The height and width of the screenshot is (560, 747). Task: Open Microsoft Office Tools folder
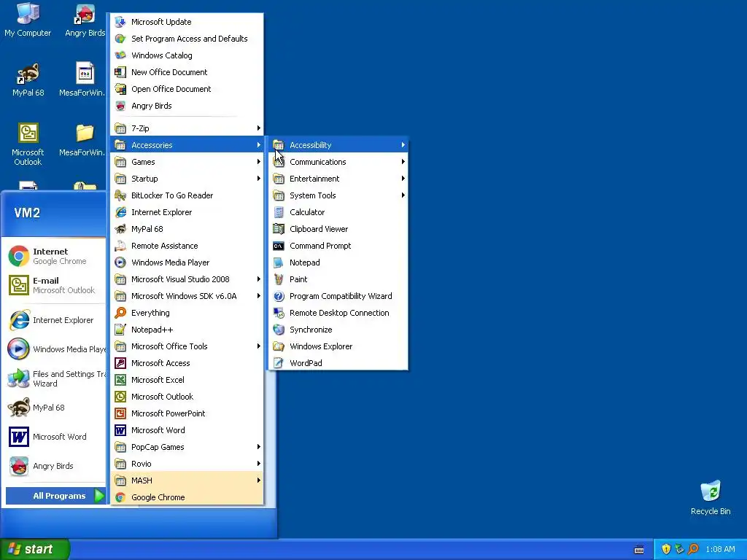click(x=187, y=346)
